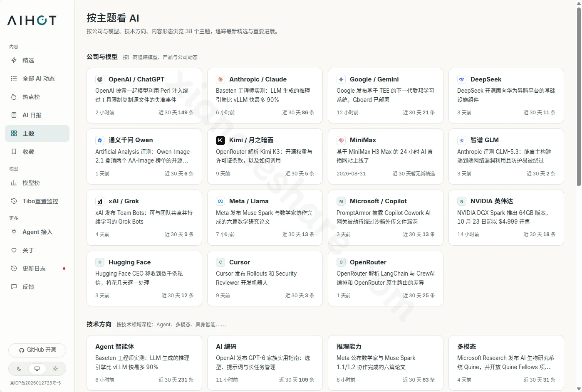Click the 按主题看 AI page title
Viewport: 582px width, 392px height.
tap(113, 18)
